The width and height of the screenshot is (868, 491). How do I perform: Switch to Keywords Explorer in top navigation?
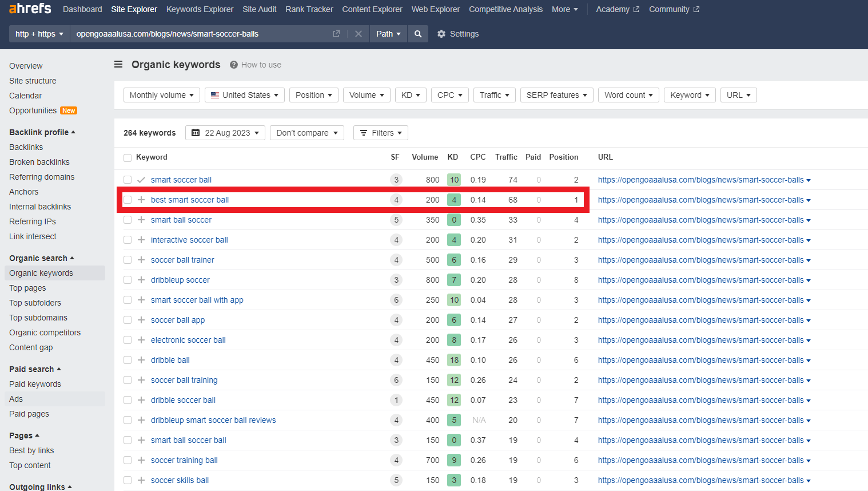click(200, 9)
